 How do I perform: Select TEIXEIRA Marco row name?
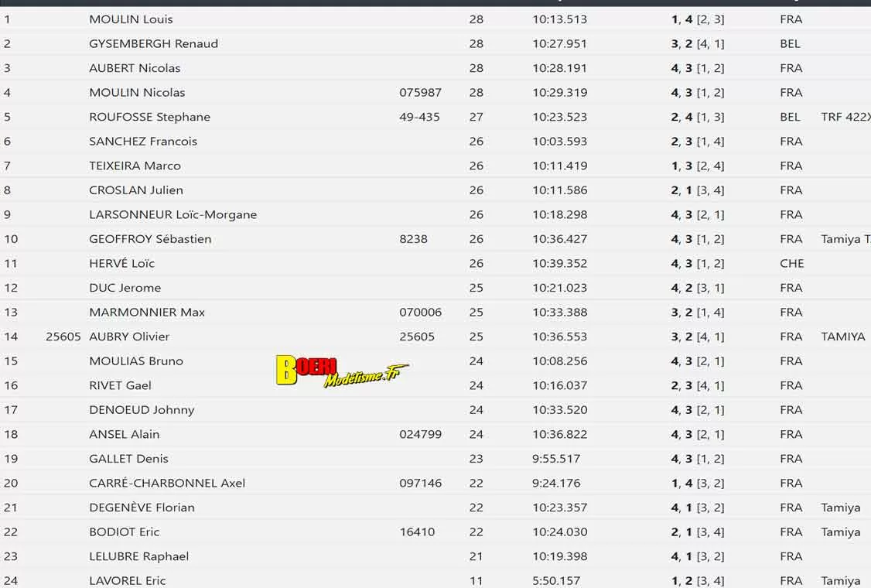135,166
